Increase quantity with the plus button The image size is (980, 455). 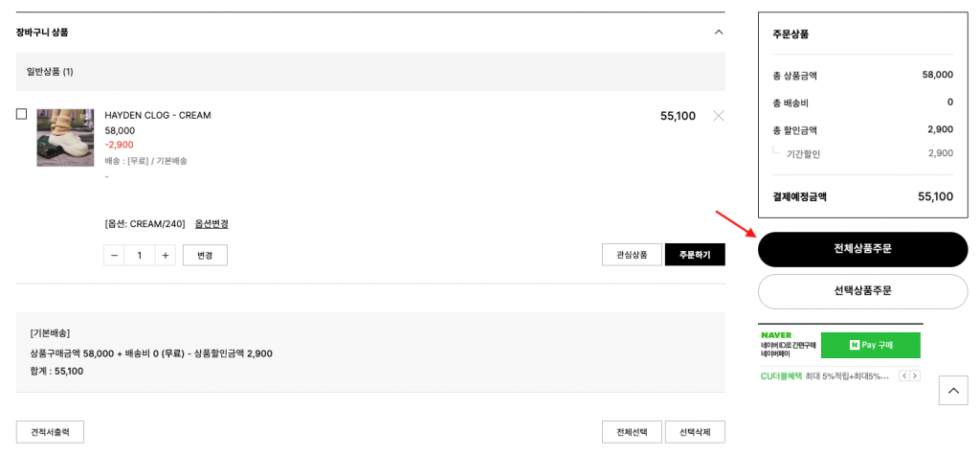(166, 255)
